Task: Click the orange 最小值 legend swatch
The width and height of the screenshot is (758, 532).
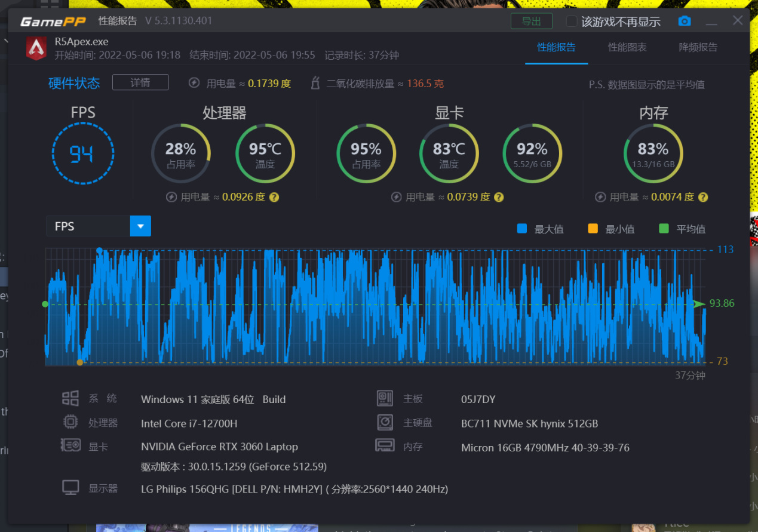Action: point(593,228)
